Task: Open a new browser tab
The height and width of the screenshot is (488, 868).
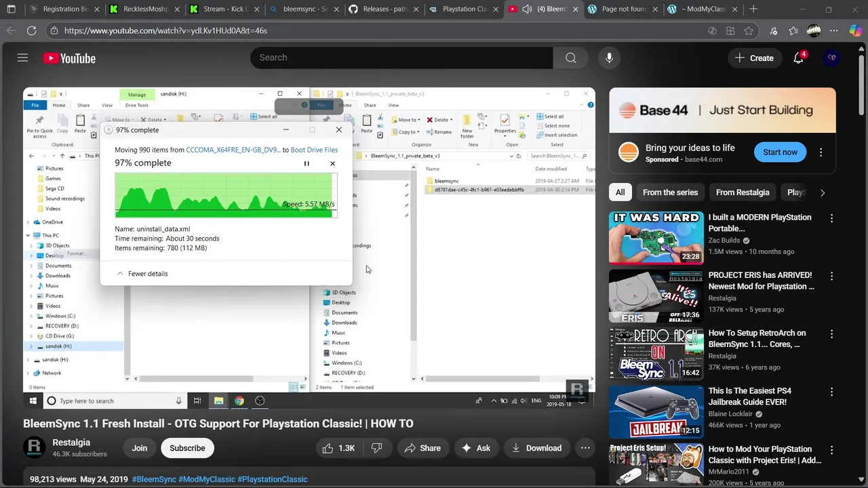Action: coord(753,9)
